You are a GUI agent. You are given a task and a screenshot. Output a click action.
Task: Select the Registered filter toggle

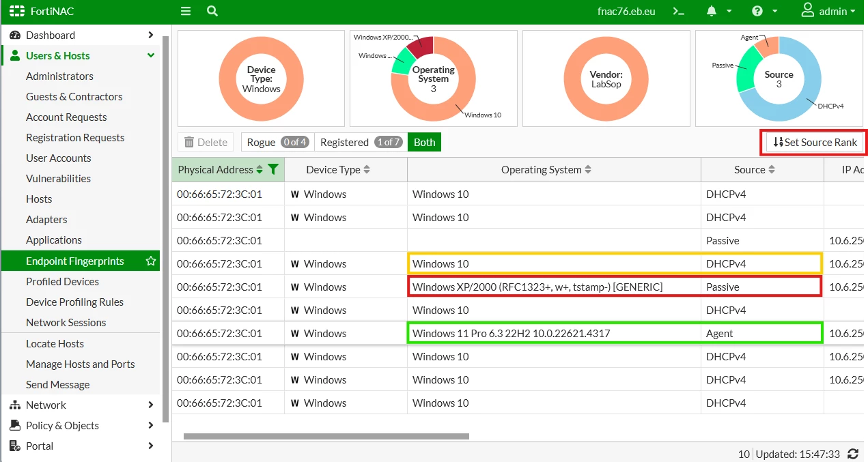click(361, 142)
